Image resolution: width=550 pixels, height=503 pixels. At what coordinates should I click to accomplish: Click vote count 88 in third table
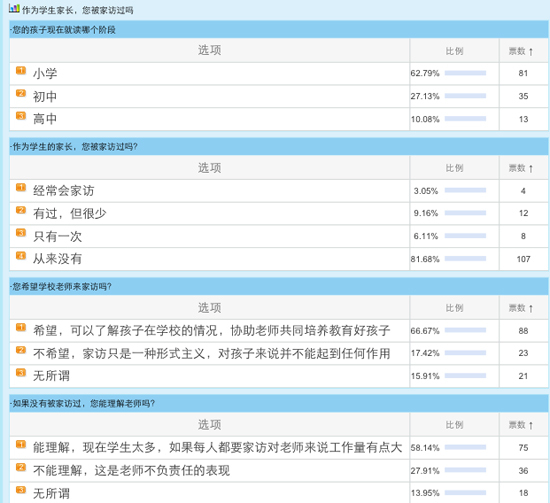pyautogui.click(x=523, y=331)
